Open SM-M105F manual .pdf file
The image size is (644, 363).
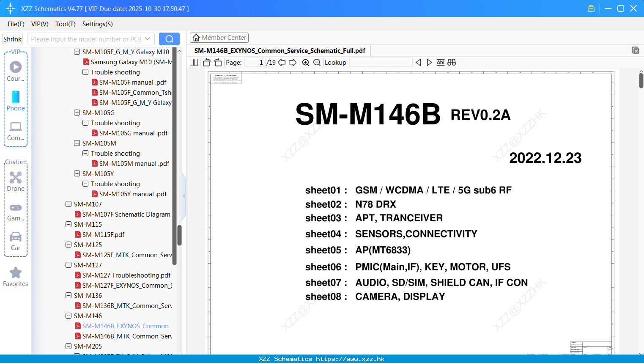133,82
